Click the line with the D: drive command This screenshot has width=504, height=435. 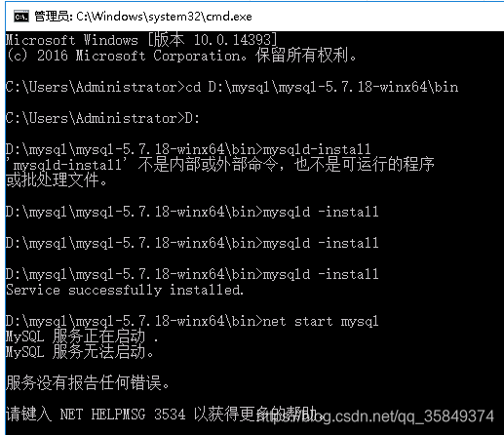tap(102, 118)
